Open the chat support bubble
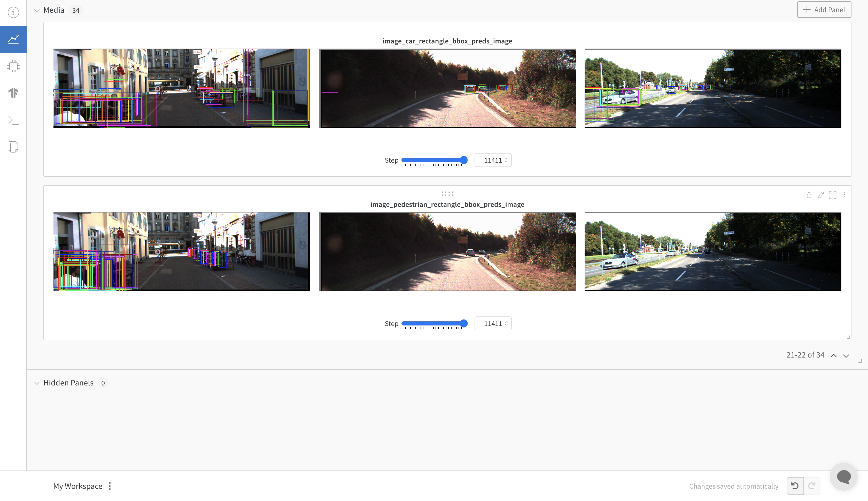The image size is (868, 501). pyautogui.click(x=843, y=476)
